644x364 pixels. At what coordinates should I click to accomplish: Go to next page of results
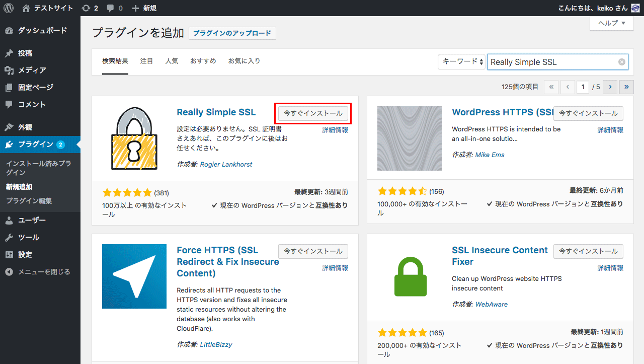[610, 87]
